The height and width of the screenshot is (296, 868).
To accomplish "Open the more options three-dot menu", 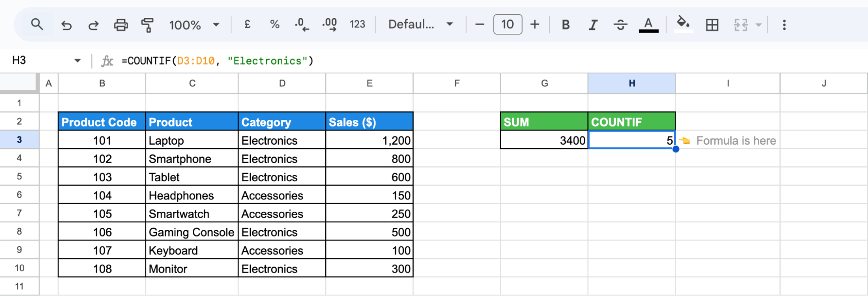I will 784,25.
